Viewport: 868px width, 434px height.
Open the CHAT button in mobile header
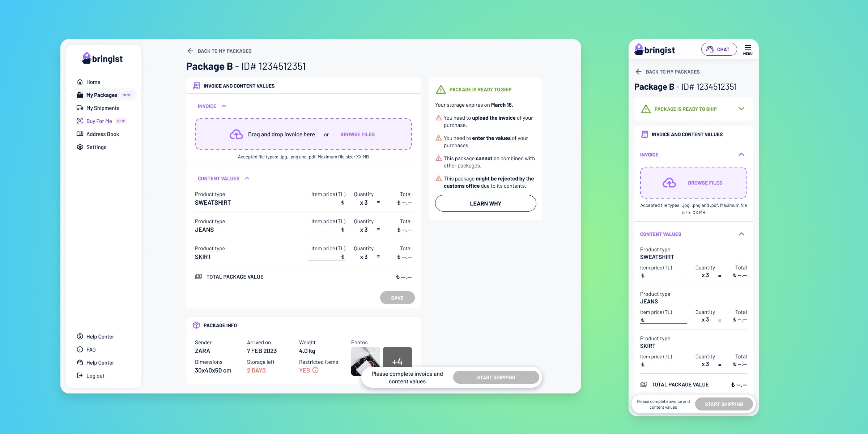[x=719, y=50]
